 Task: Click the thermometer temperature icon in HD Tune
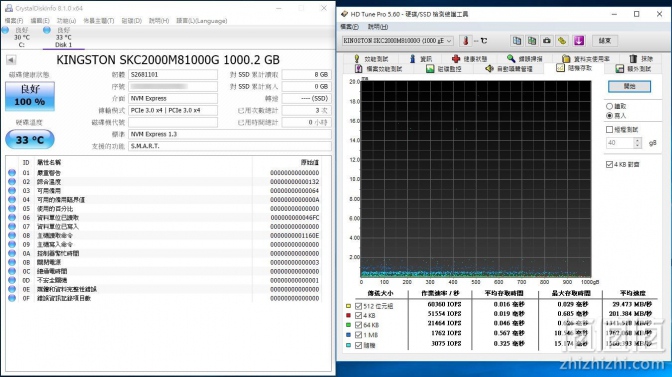point(465,41)
